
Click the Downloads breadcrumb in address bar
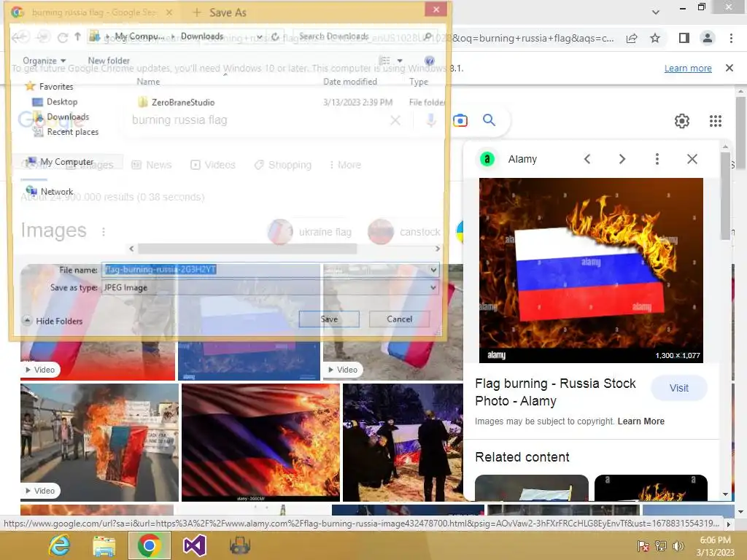coord(202,36)
